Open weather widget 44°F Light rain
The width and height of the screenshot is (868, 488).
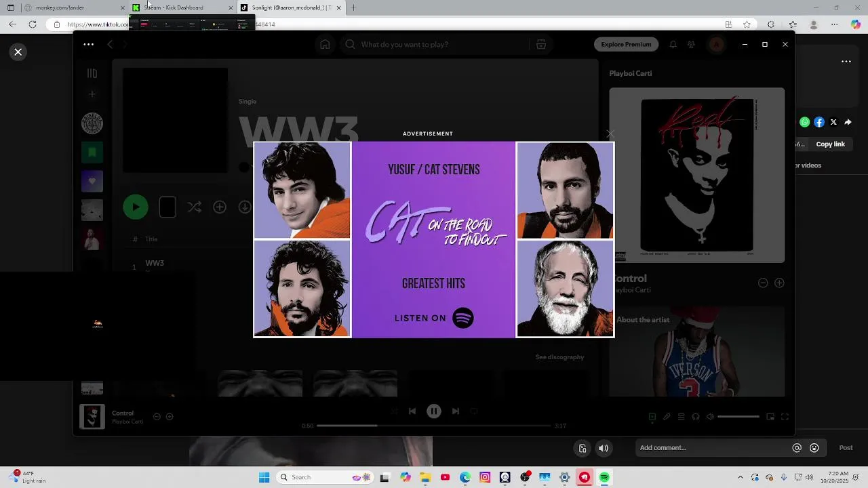[x=28, y=477]
